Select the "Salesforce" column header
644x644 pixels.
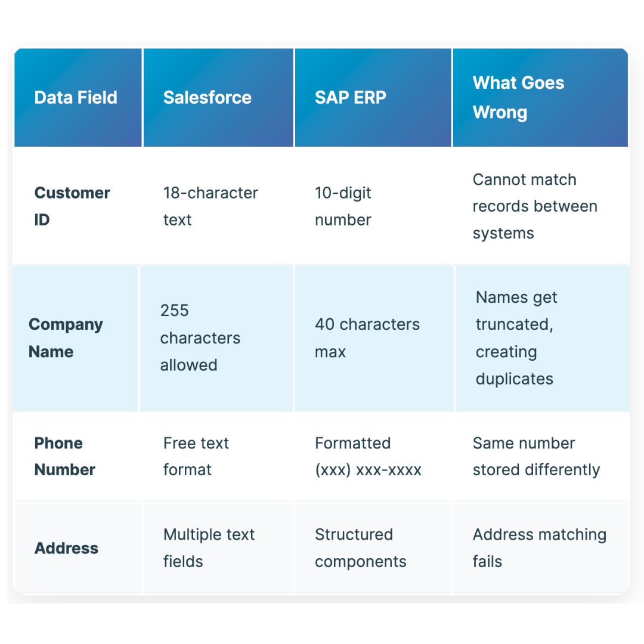207,98
